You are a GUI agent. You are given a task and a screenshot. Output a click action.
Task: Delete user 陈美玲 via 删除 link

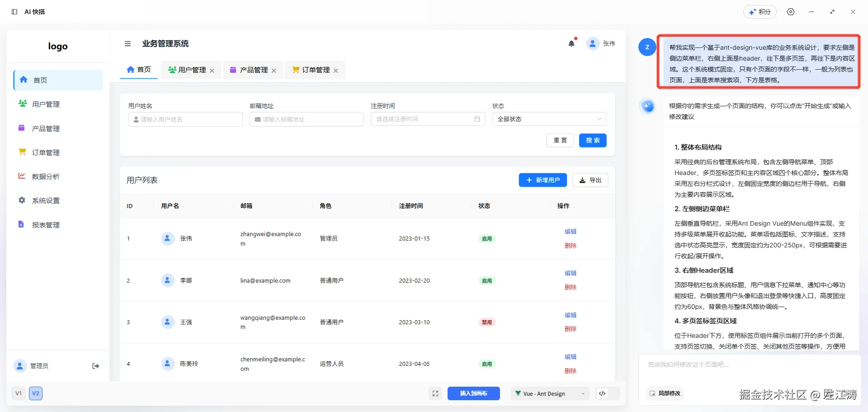pos(571,371)
